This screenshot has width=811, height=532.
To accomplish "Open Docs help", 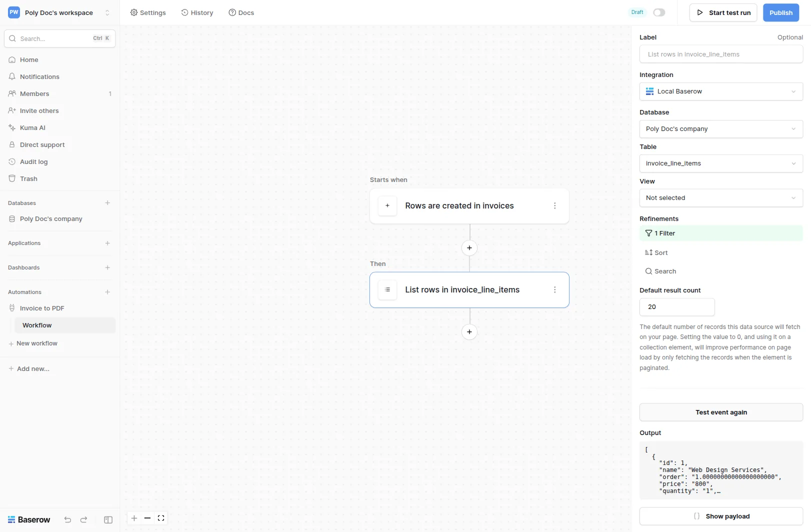I will (x=241, y=12).
